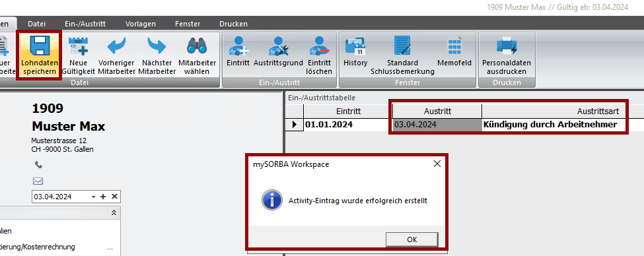The width and height of the screenshot is (644, 256).
Task: Close the mySORBA Workspace dialog
Action: (x=437, y=164)
